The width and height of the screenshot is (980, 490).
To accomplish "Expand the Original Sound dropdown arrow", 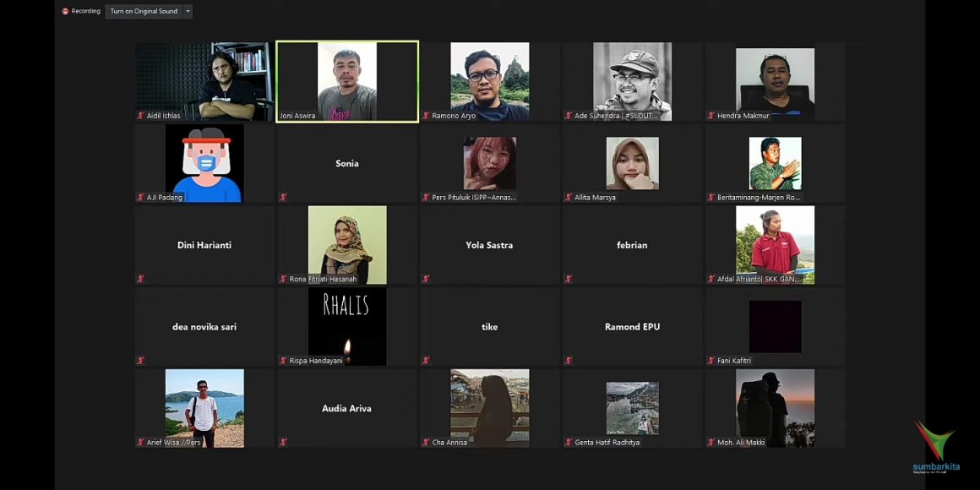I will (188, 12).
